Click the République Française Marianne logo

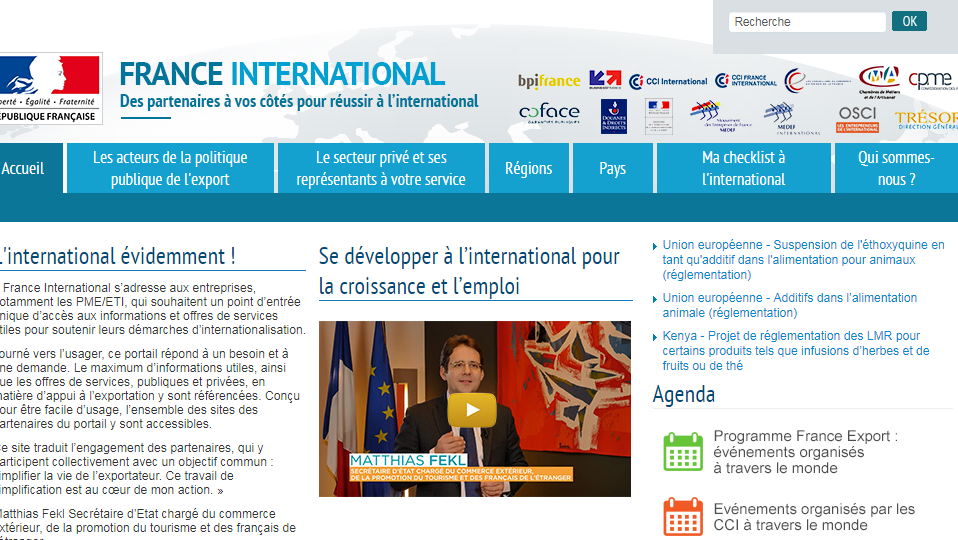tap(49, 89)
